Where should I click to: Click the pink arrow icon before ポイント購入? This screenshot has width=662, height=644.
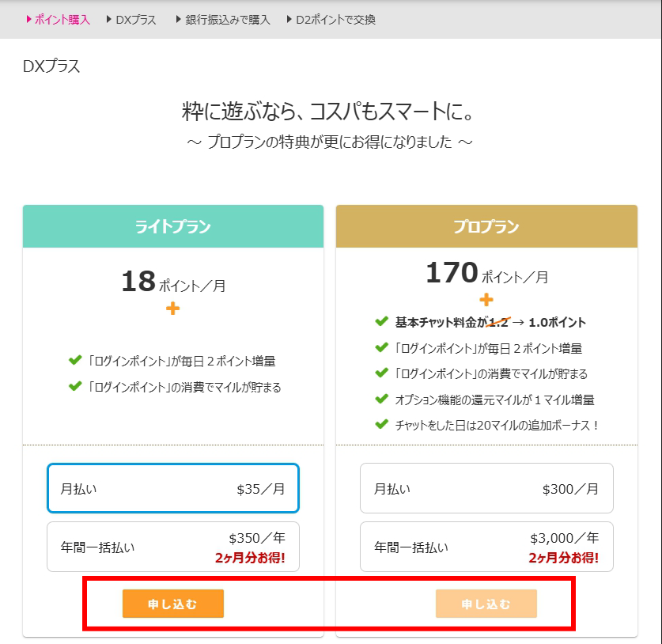26,18
